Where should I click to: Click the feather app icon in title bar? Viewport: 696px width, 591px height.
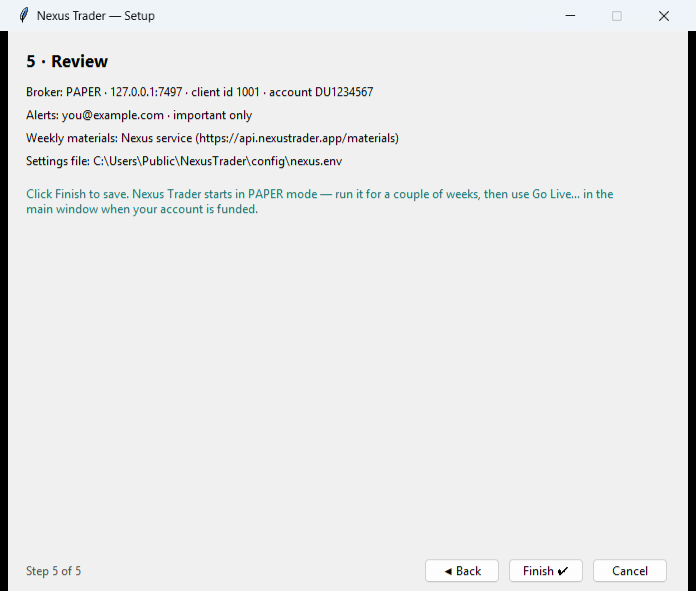tap(24, 16)
